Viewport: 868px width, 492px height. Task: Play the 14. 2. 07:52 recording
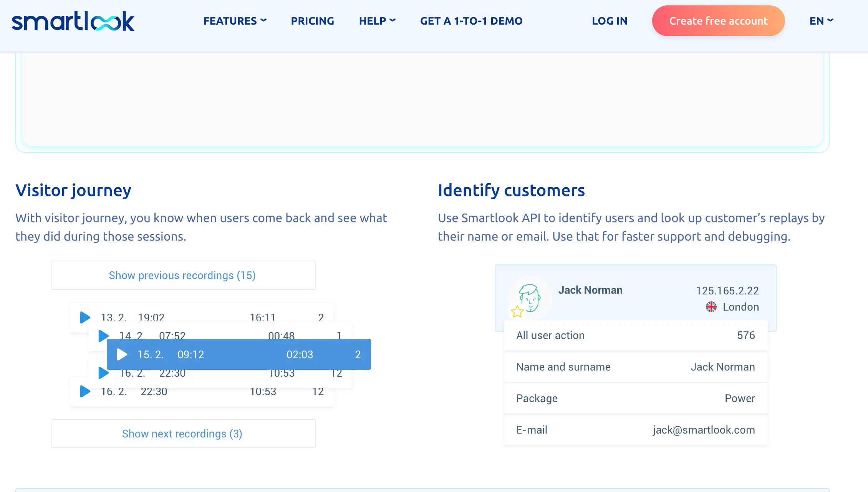point(103,336)
